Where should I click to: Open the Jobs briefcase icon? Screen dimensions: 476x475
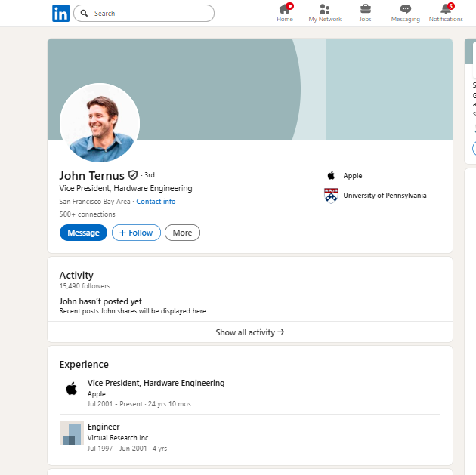(365, 10)
